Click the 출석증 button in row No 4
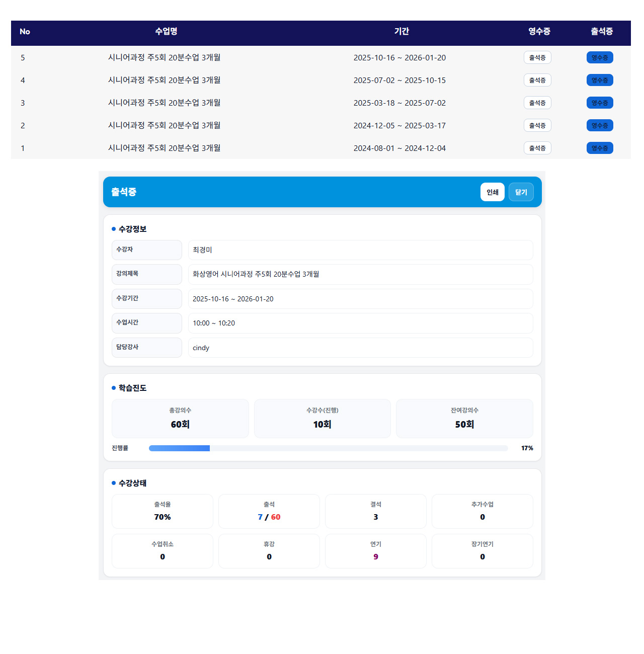This screenshot has height=654, width=644. pyautogui.click(x=537, y=80)
